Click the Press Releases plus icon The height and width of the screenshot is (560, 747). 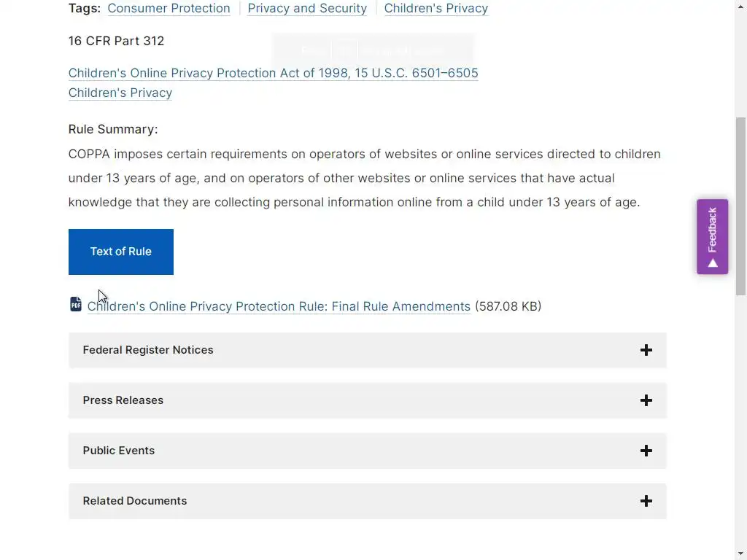click(646, 401)
